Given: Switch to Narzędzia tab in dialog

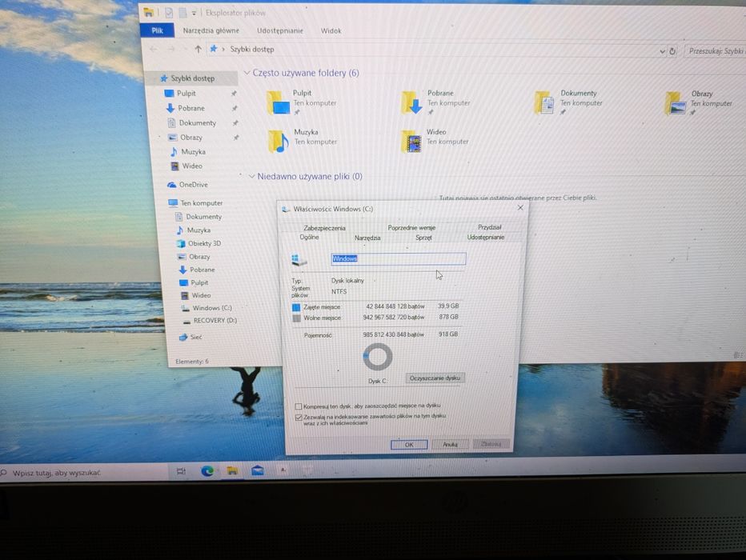Looking at the screenshot, I should coord(367,238).
